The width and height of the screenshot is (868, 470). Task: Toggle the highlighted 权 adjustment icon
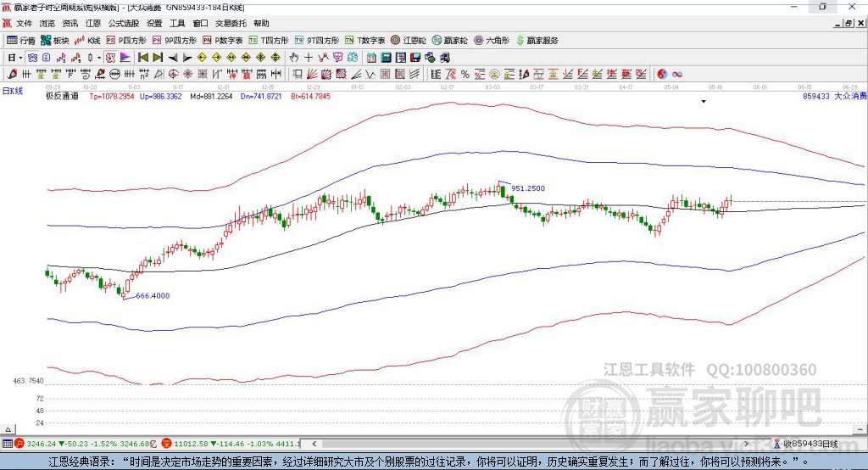click(x=111, y=58)
